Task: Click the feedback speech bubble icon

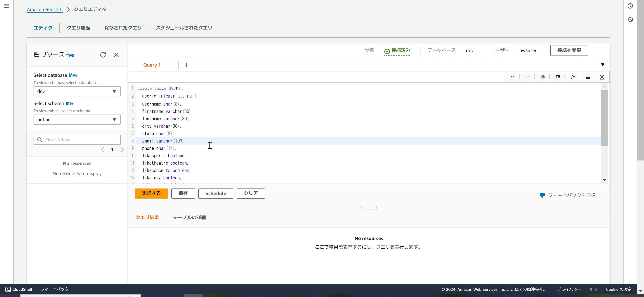Action: 542,195
